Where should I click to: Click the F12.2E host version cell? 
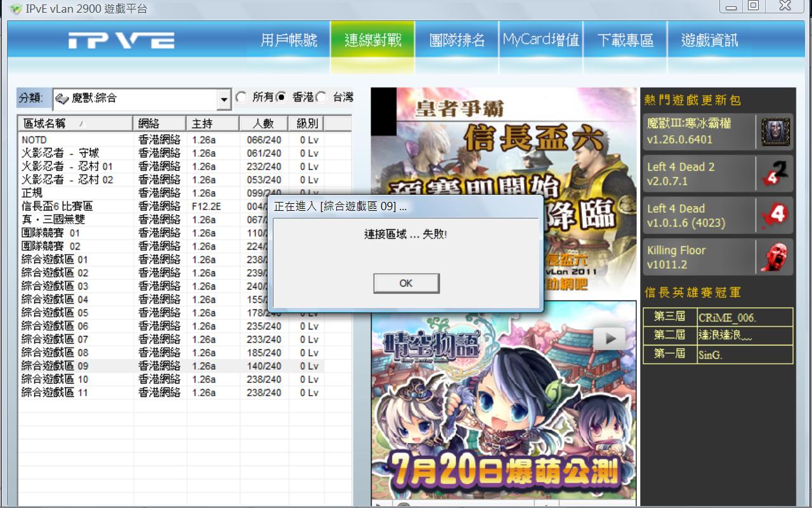(206, 206)
